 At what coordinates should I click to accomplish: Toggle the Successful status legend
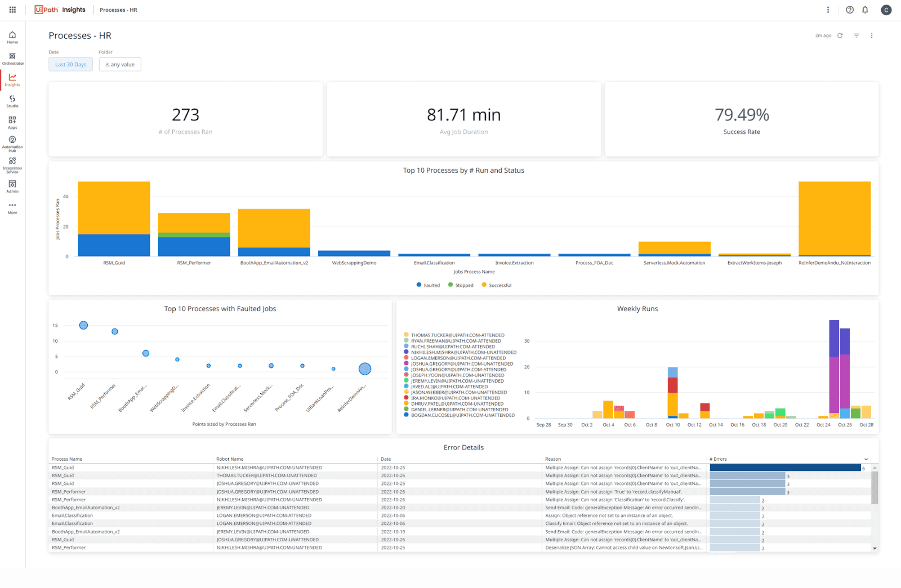[x=496, y=285]
